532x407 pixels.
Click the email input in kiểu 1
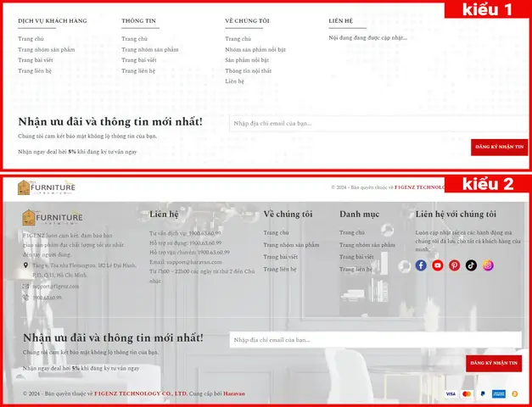(378, 124)
